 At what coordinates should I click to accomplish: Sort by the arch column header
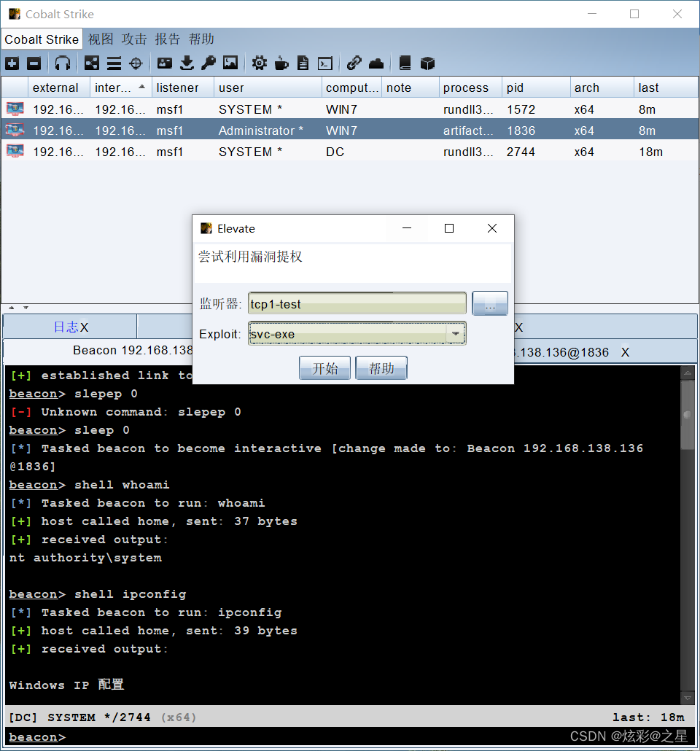click(602, 87)
